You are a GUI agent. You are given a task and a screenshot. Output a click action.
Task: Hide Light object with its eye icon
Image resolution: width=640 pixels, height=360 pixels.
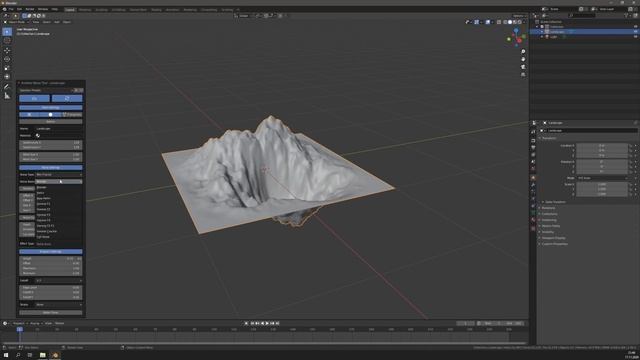[636, 37]
